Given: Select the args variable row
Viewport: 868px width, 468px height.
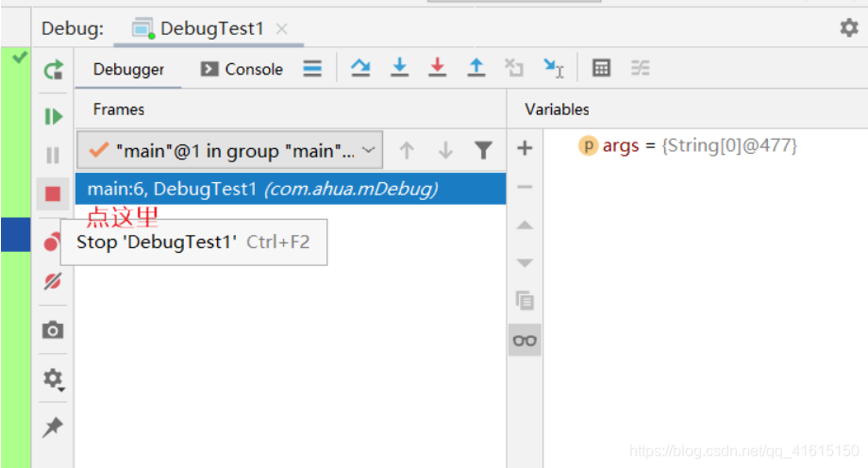Looking at the screenshot, I should pos(687,145).
